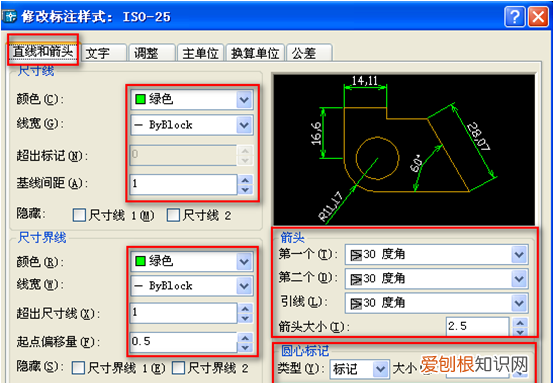
Task: Switch to the 主单位 tab
Action: pos(200,53)
